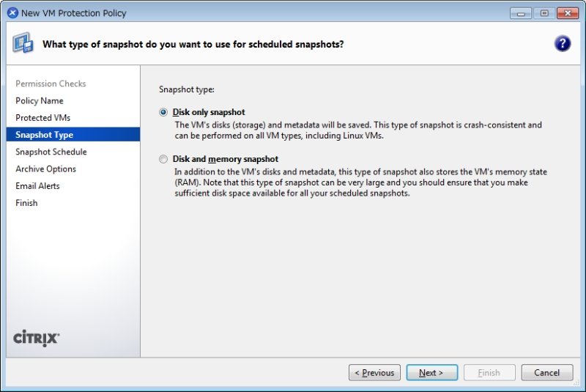Go to the Policy Name step
586x392 pixels.
(40, 101)
